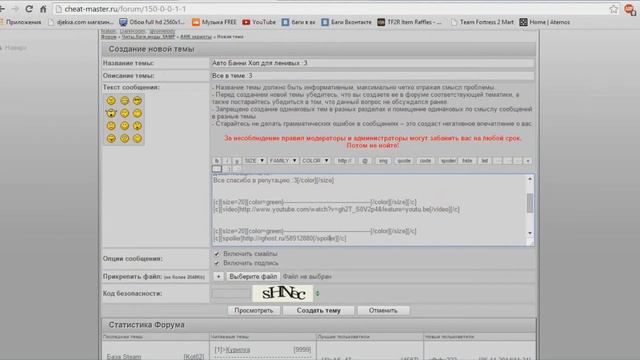
Task: Click the message box scrollbar thumb
Action: click(x=530, y=202)
